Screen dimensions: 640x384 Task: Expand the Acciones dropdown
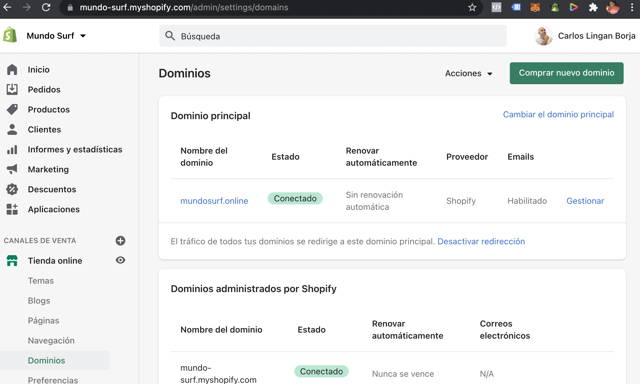coord(469,73)
